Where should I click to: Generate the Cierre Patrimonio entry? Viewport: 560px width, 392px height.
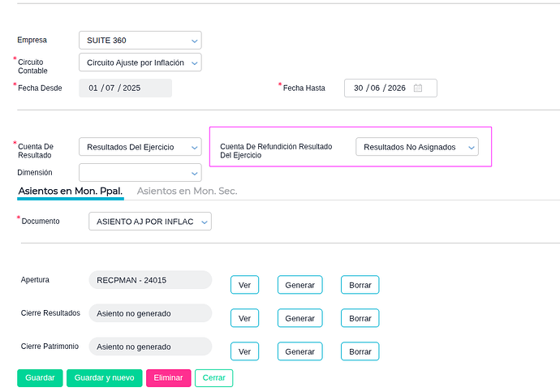(x=300, y=351)
